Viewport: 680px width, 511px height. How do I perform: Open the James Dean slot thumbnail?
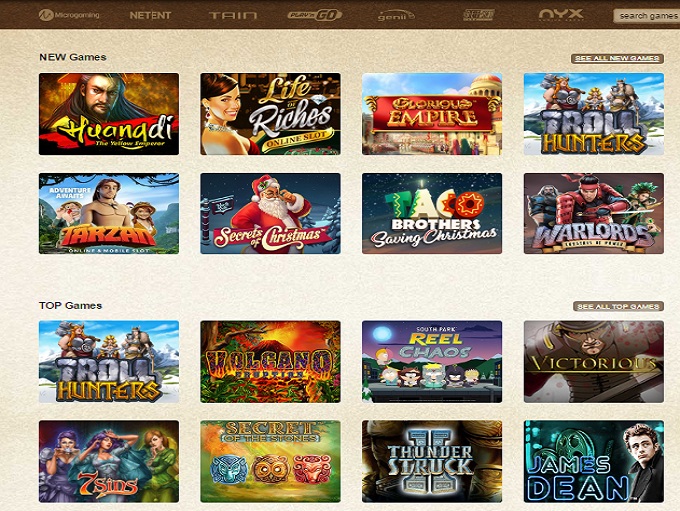[x=594, y=461]
